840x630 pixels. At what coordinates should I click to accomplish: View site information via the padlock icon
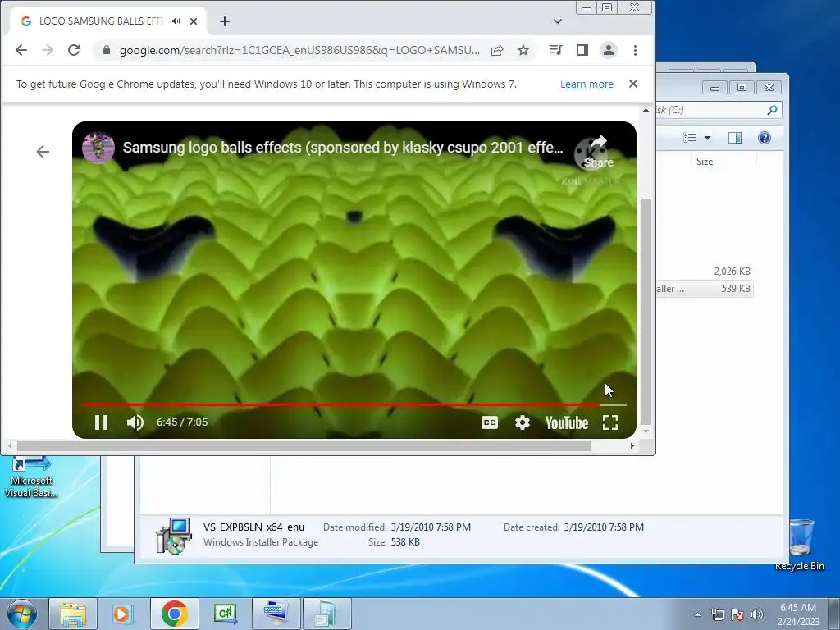point(106,50)
